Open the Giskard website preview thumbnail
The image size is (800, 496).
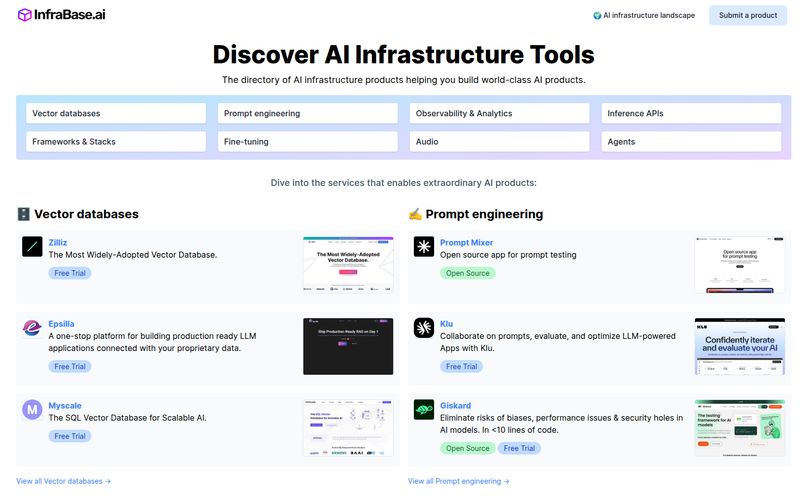point(740,428)
